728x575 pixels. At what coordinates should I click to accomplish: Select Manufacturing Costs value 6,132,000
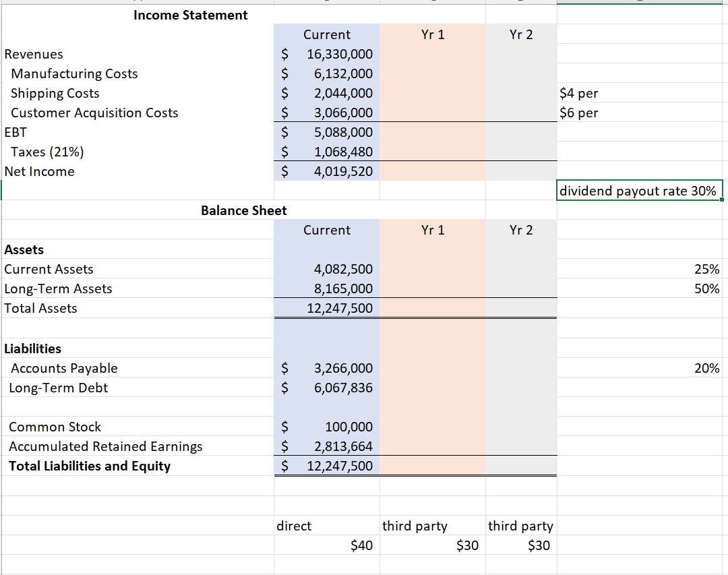click(x=327, y=73)
